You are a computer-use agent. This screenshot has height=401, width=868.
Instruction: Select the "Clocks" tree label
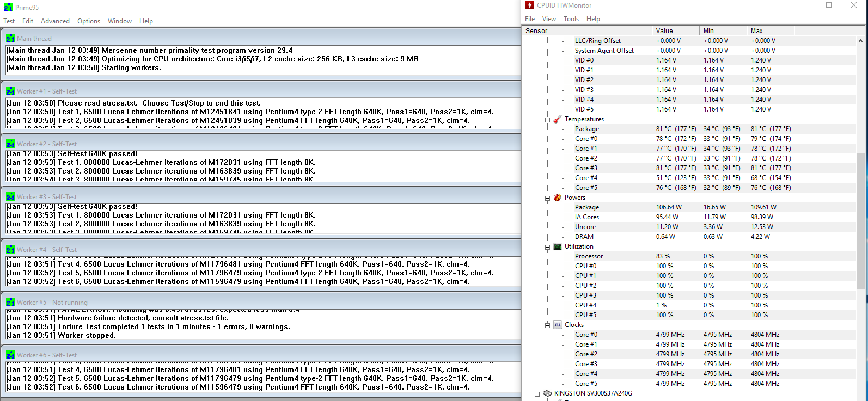(574, 325)
